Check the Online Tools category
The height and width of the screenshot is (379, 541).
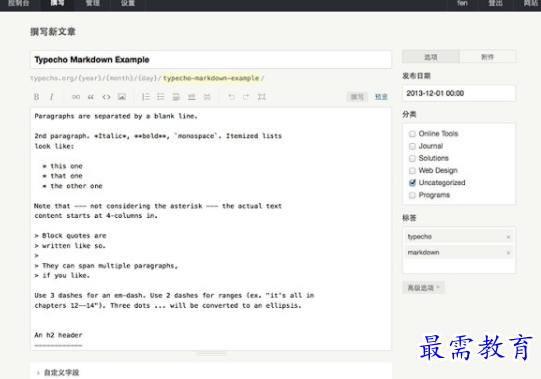point(412,134)
